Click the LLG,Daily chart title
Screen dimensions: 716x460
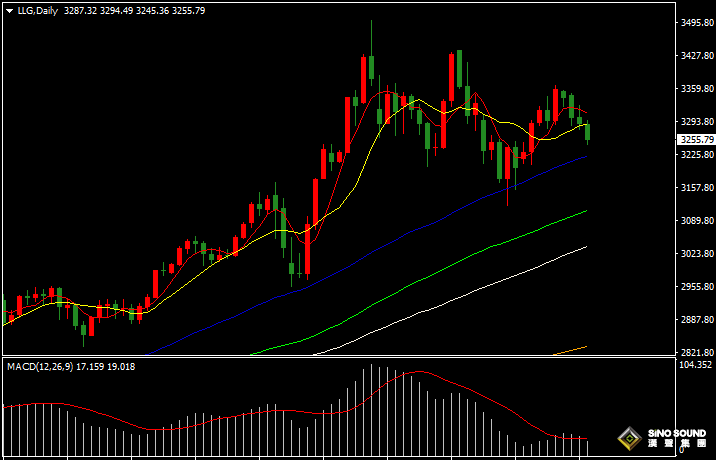37,10
